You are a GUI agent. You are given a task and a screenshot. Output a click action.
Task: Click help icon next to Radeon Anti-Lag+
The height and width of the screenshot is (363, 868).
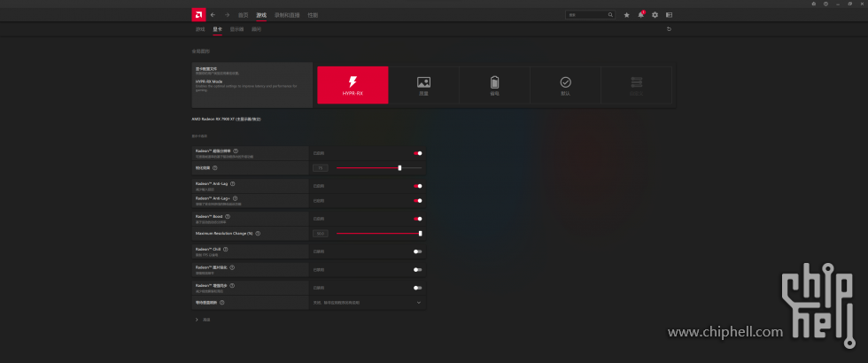tap(236, 198)
